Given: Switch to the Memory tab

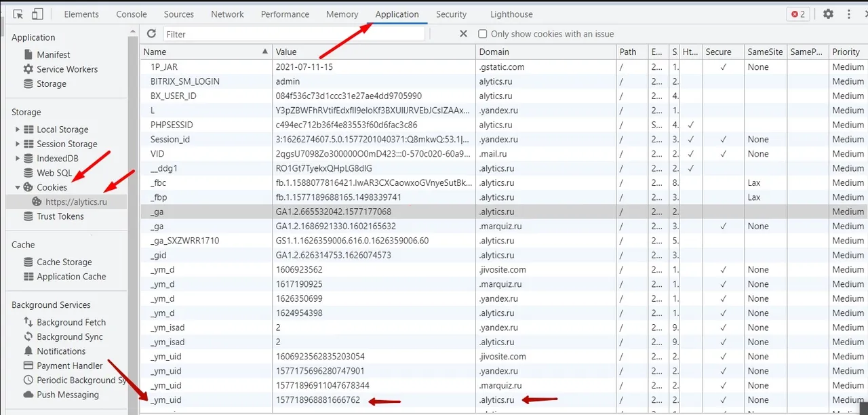Looking at the screenshot, I should click(342, 14).
